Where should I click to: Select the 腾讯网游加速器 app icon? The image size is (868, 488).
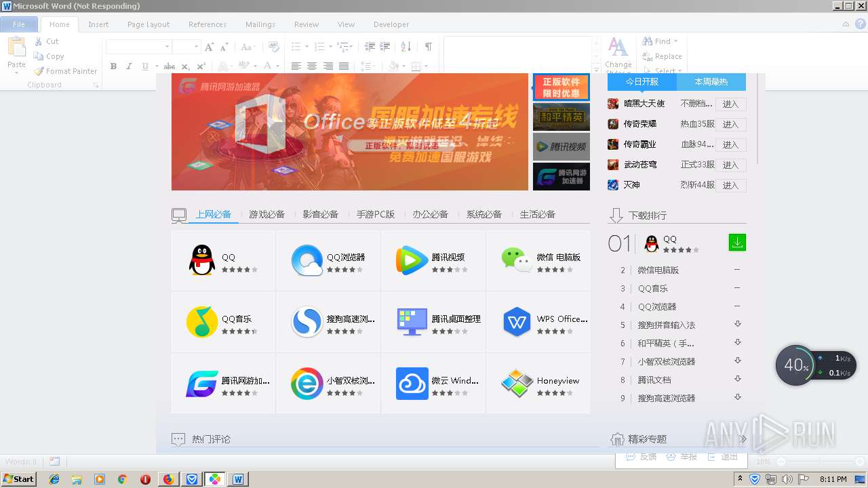click(202, 384)
